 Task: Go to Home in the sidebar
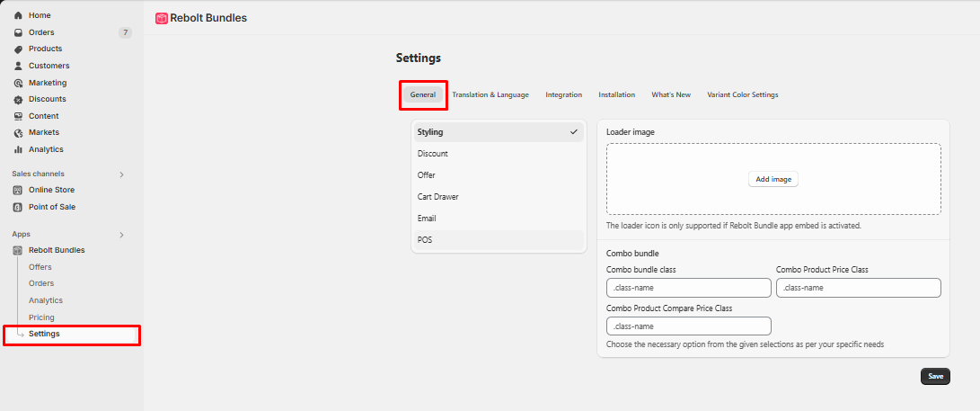click(x=40, y=15)
